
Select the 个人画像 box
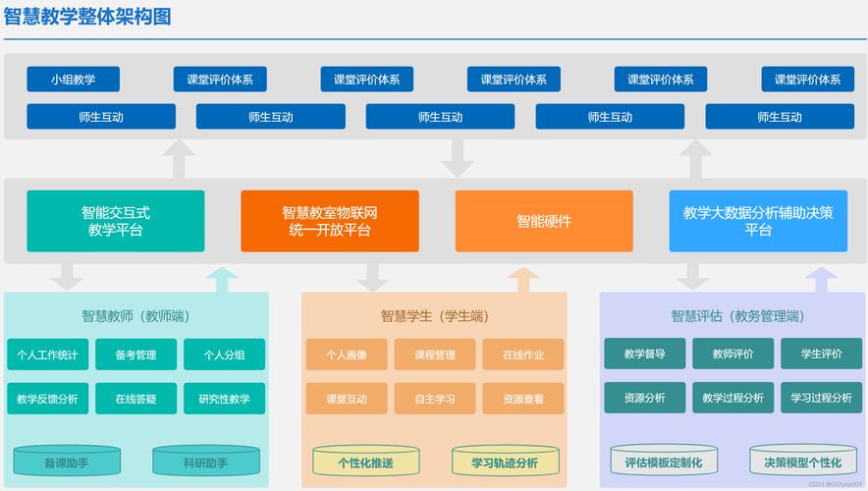point(347,355)
